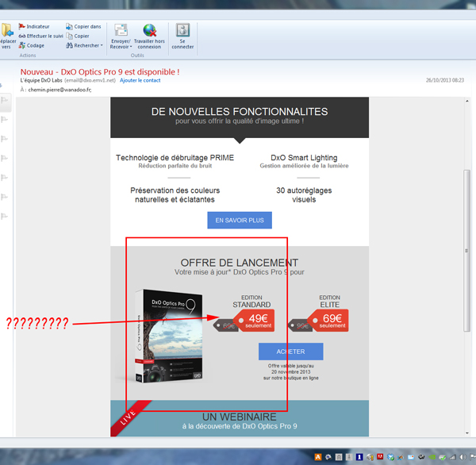Click the OFFRE DE LANCEMENT heading

point(240,263)
